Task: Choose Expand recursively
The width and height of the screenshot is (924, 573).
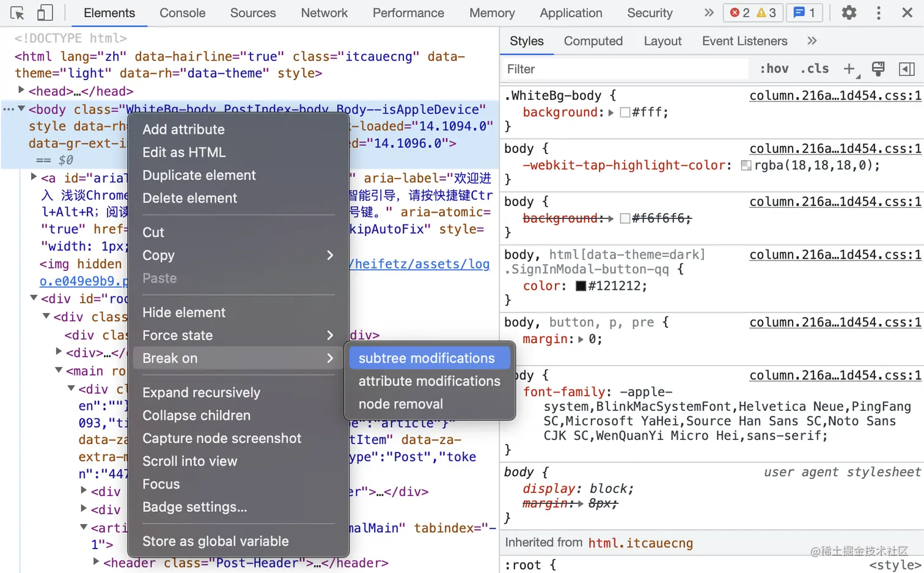Action: pos(238,393)
